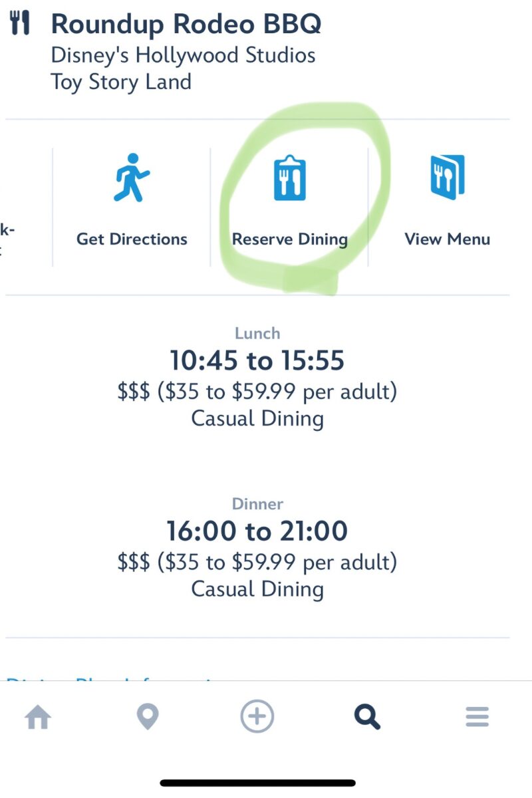The height and width of the screenshot is (798, 532).
Task: Tap the Disney's Hollywood Studios location text
Action: coord(183,55)
